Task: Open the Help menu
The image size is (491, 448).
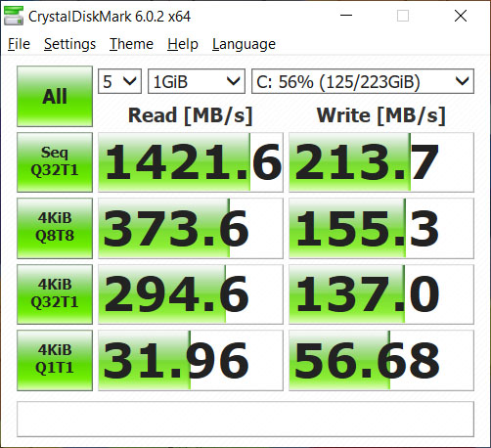Action: click(183, 44)
